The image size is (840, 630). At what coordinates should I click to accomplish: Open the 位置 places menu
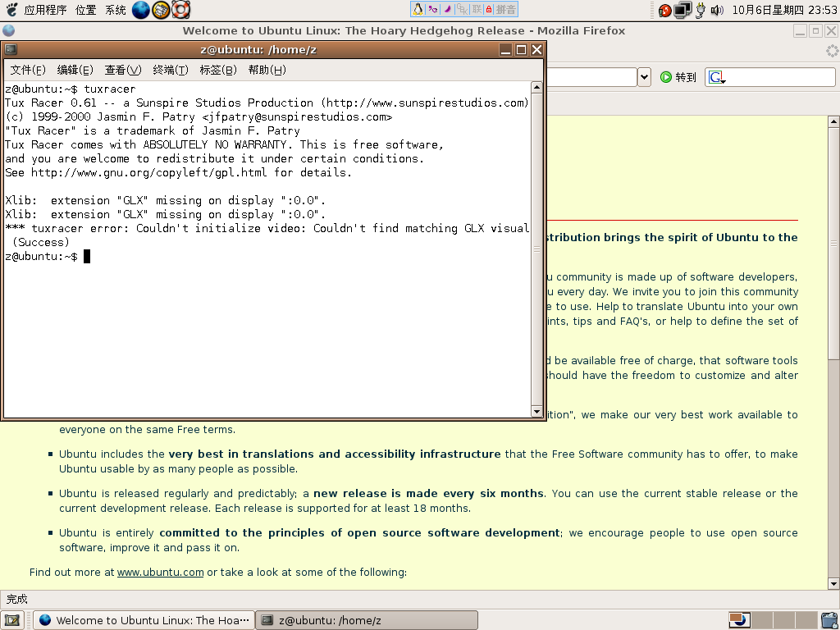coord(85,10)
